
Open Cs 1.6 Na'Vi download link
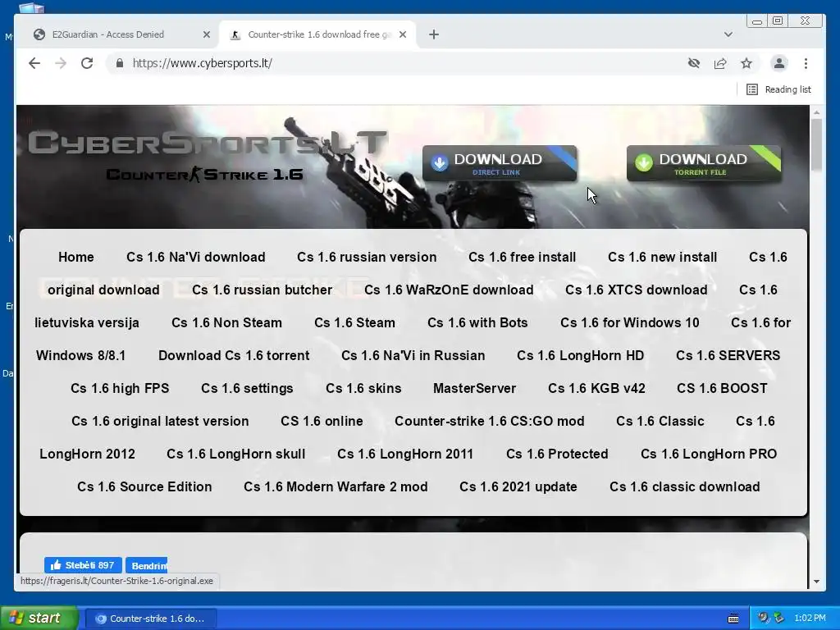(x=195, y=257)
